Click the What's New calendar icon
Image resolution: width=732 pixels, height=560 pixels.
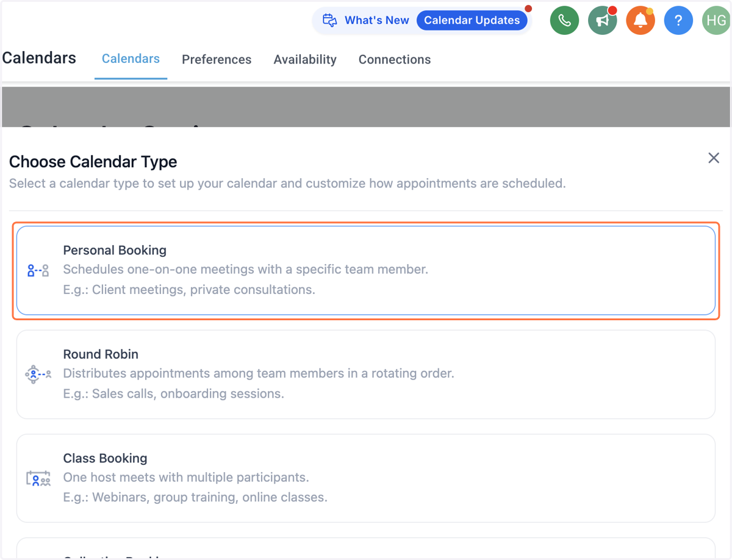tap(330, 20)
